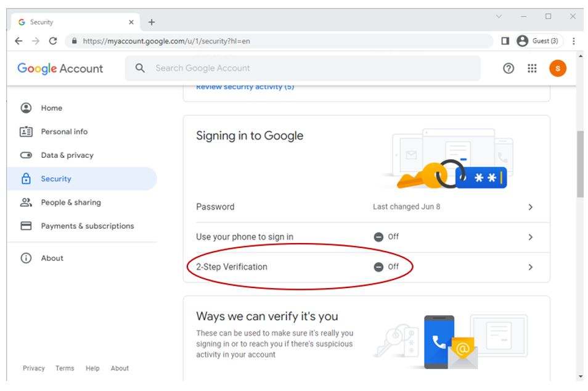Viewport: 588px width, 391px height.
Task: Open the Chrome three-dot menu
Action: pos(574,41)
